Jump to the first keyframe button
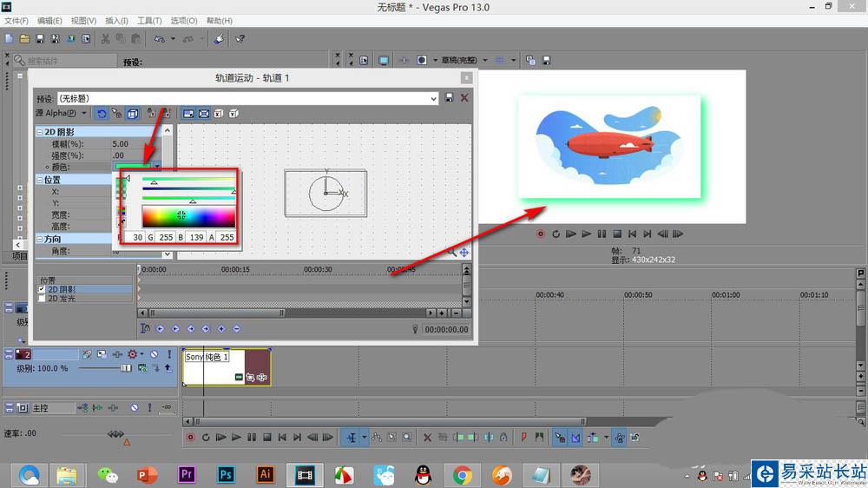The image size is (868, 488). (x=160, y=328)
